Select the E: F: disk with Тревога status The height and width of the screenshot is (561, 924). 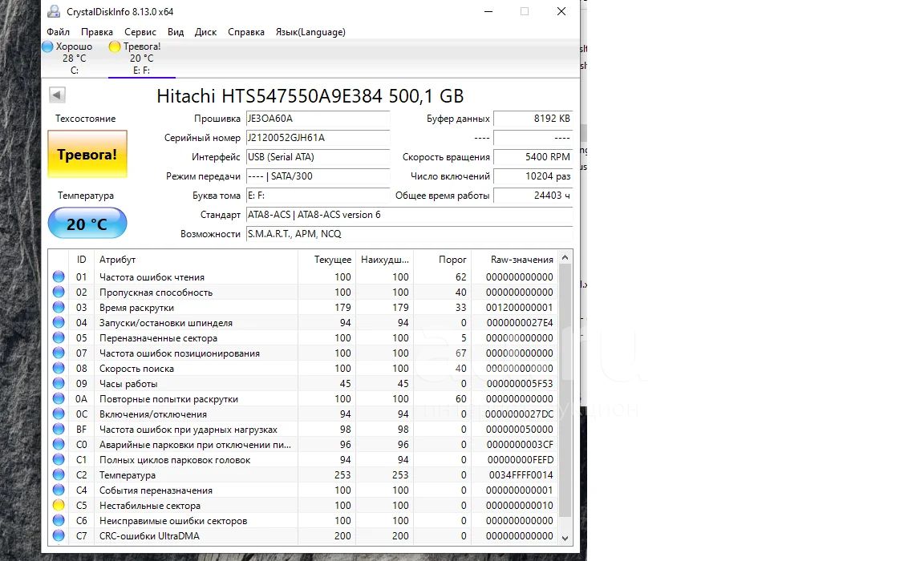tap(141, 59)
